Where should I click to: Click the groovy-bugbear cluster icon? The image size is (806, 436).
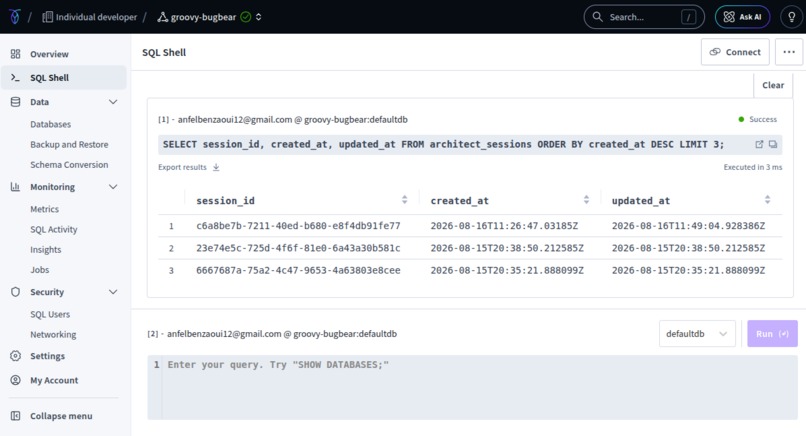(x=162, y=17)
